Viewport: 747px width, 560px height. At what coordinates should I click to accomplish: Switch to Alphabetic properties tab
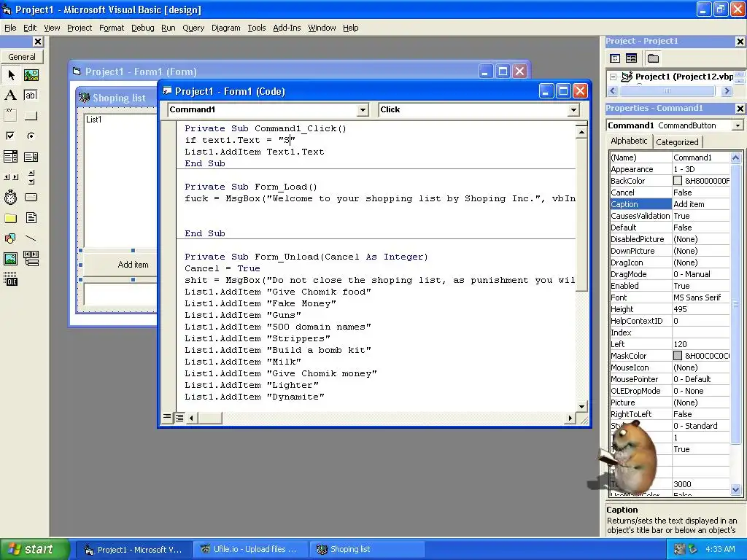pos(629,141)
